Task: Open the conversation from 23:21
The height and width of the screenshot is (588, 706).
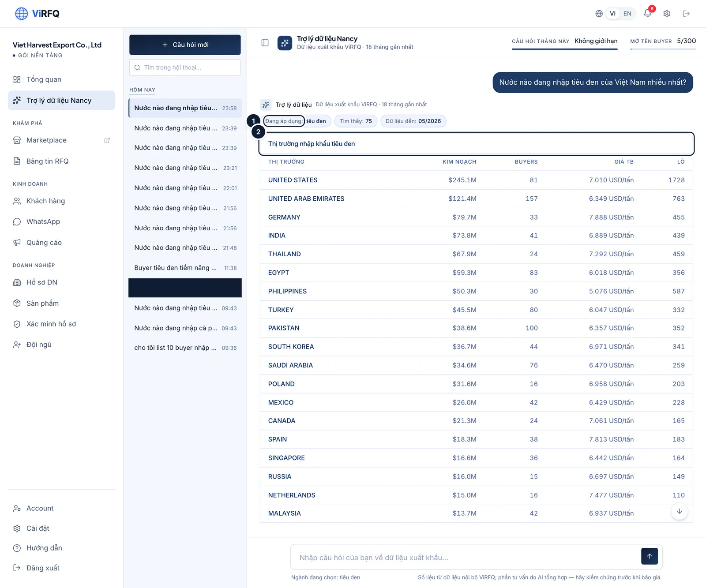Action: click(185, 168)
